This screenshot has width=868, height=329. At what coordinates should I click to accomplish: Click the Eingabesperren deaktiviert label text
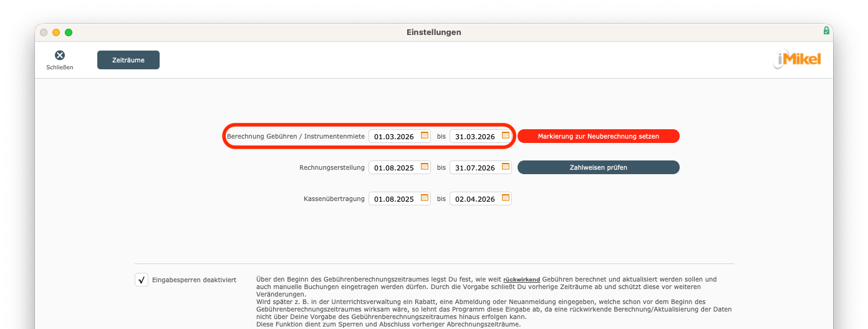pos(194,280)
